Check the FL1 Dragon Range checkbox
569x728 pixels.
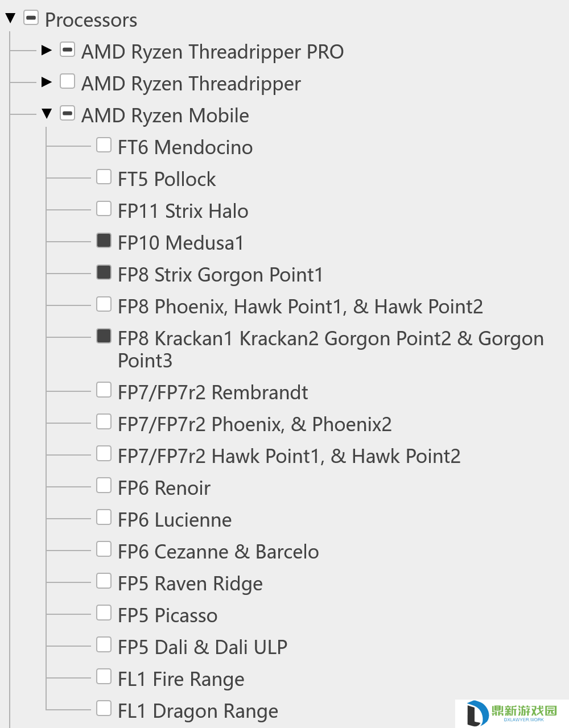pos(104,708)
